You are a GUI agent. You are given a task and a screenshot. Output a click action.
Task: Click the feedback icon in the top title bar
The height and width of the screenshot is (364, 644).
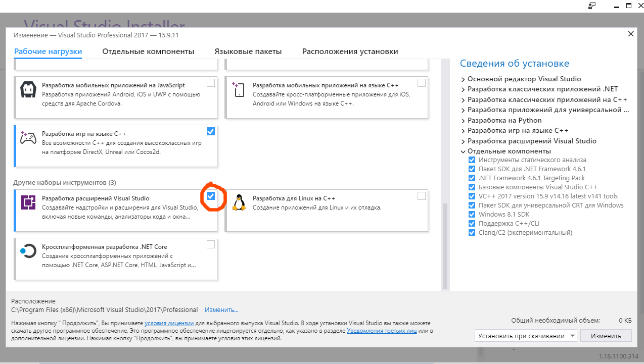point(592,6)
